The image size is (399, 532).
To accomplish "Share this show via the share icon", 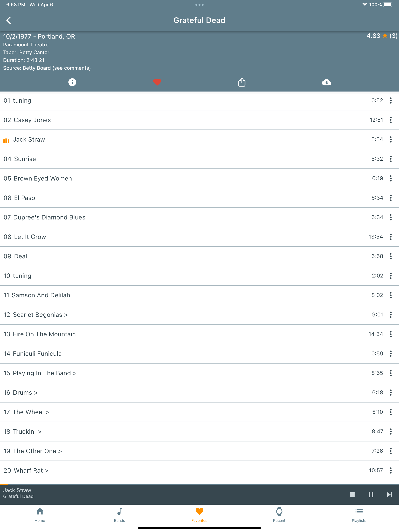I will point(242,82).
